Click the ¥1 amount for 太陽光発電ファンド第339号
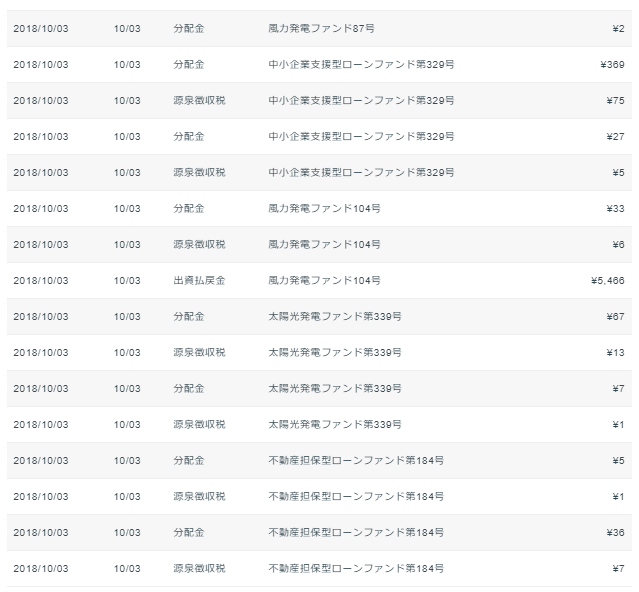Screen dimensions: 639x592 [618, 425]
